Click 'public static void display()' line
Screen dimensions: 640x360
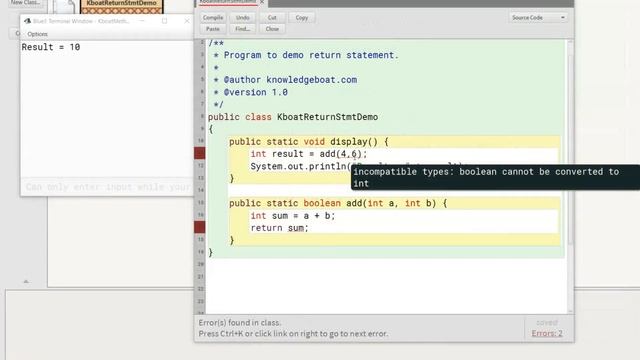click(309, 142)
